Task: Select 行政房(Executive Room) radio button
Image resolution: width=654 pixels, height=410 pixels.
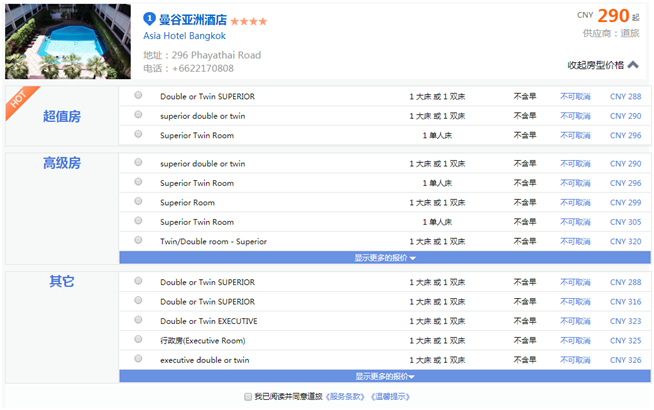Action: point(138,339)
